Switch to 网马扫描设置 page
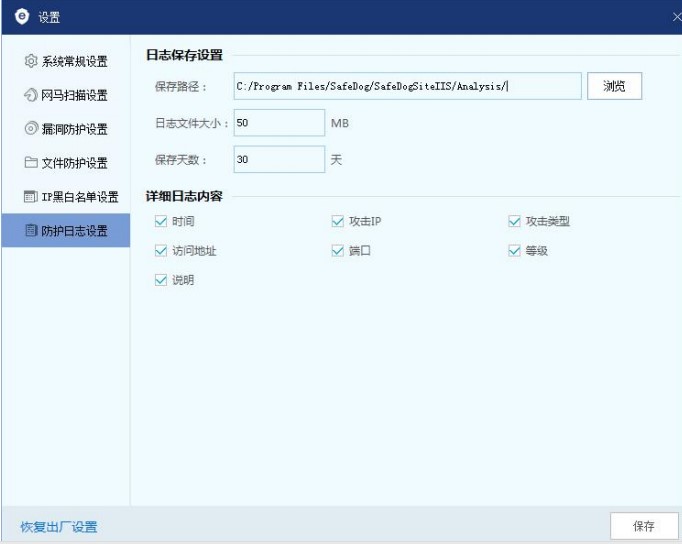This screenshot has height=544, width=682. [x=66, y=95]
